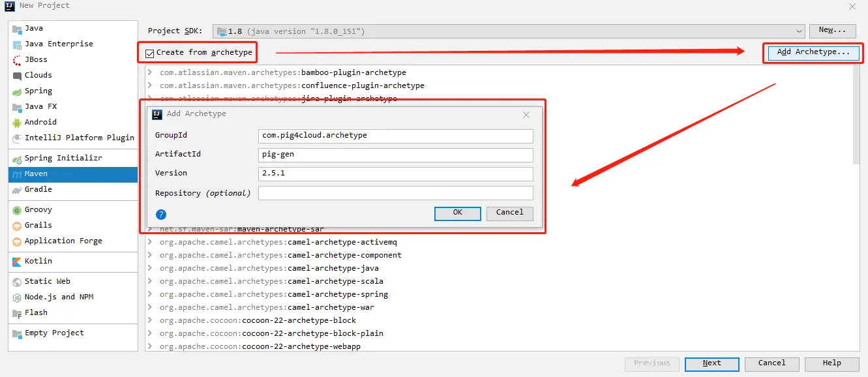Click the Spring Initializr icon
The image size is (868, 377).
[17, 158]
